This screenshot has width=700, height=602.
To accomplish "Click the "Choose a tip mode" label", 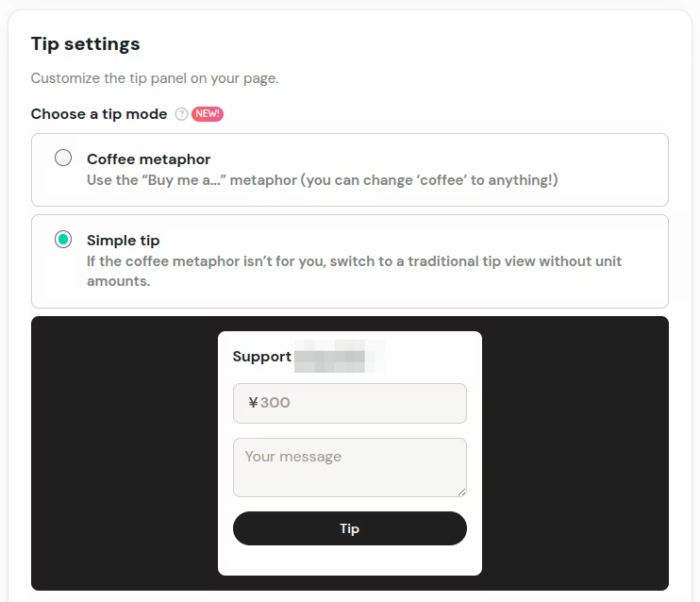I will coord(98,114).
